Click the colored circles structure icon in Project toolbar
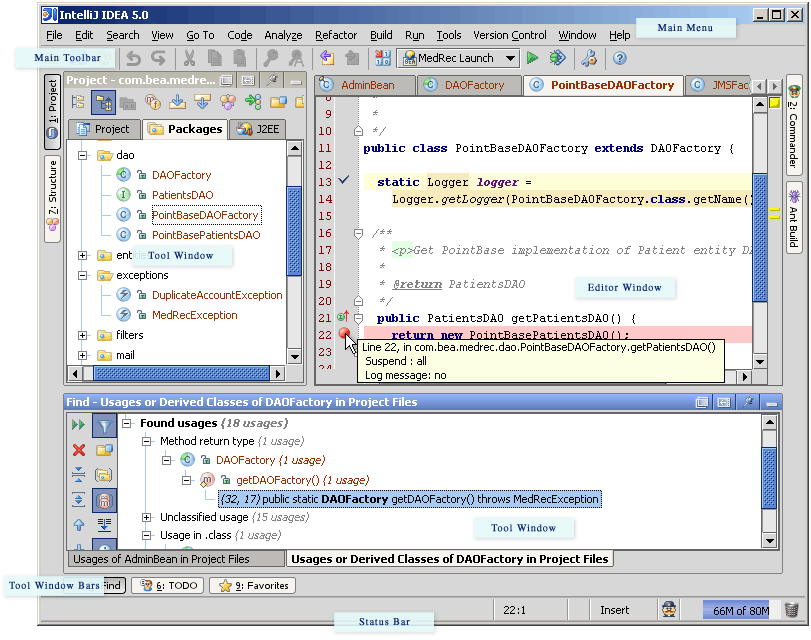The width and height of the screenshot is (811, 640). point(228,102)
